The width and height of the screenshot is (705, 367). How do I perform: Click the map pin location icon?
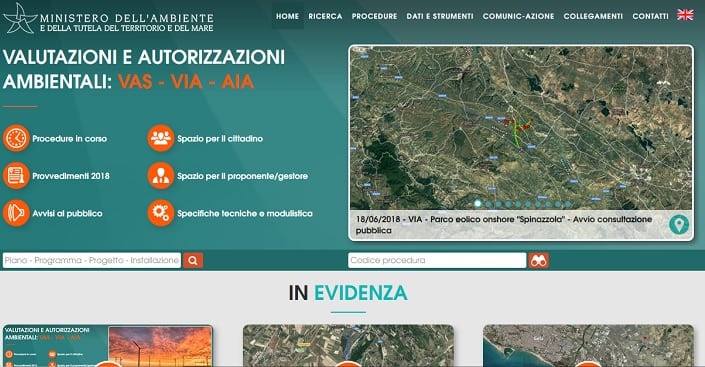coord(679,224)
